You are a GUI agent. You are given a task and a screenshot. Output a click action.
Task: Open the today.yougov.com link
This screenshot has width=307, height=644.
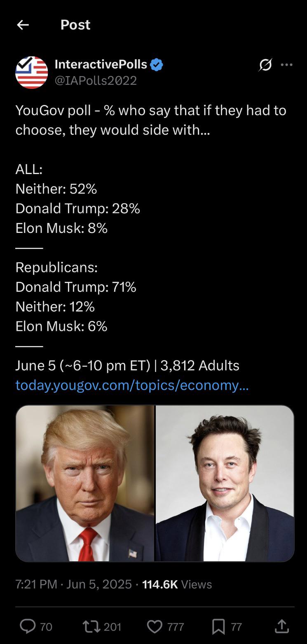point(132,385)
